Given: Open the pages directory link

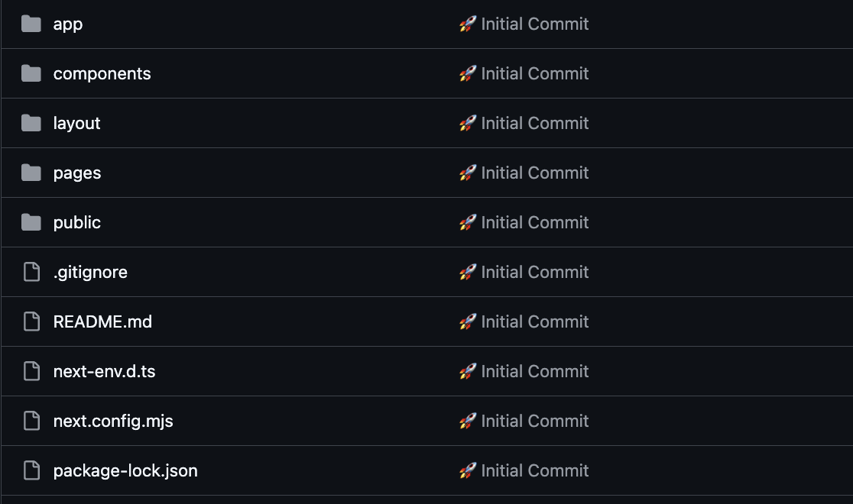Looking at the screenshot, I should [77, 173].
